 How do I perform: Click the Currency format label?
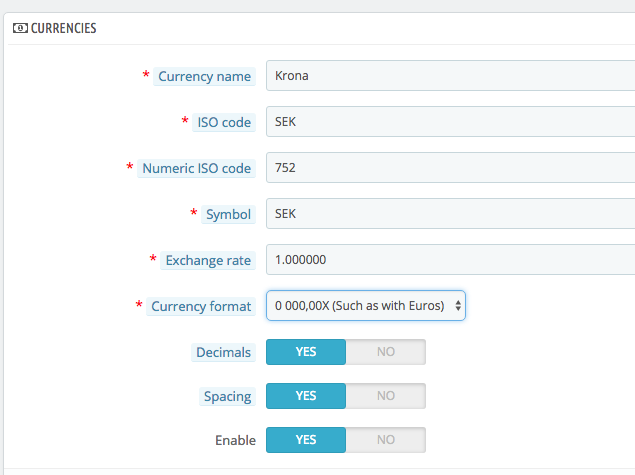(201, 307)
